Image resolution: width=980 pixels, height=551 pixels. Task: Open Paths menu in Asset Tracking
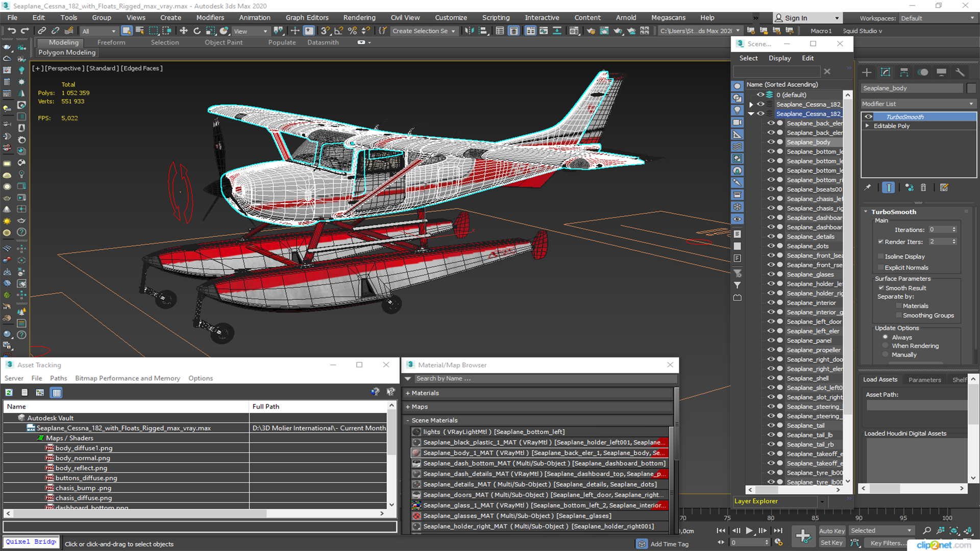click(x=58, y=378)
